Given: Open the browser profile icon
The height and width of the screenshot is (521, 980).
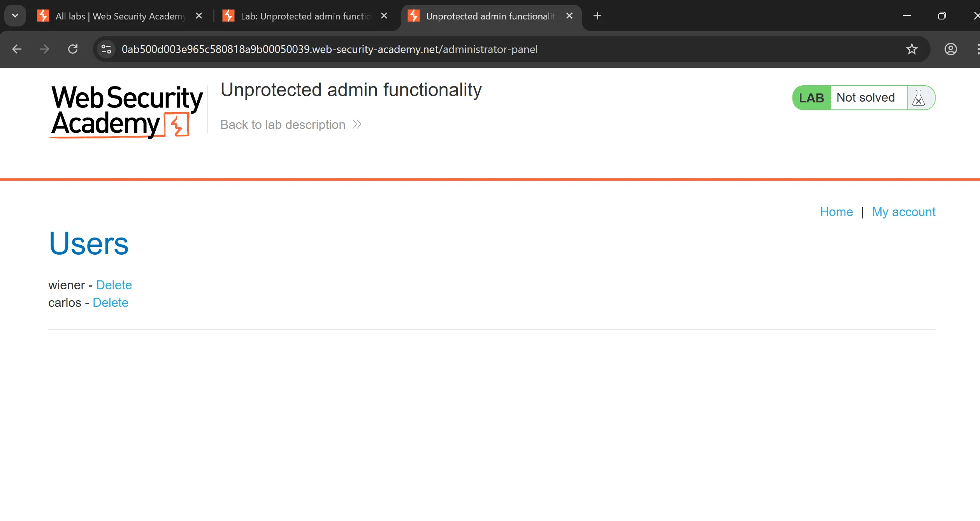Looking at the screenshot, I should pyautogui.click(x=950, y=49).
